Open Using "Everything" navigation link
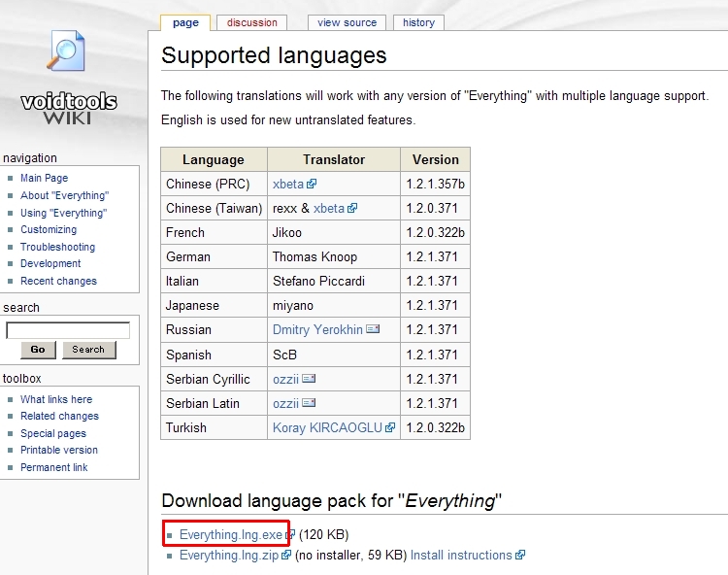This screenshot has height=575, width=728. 64,213
